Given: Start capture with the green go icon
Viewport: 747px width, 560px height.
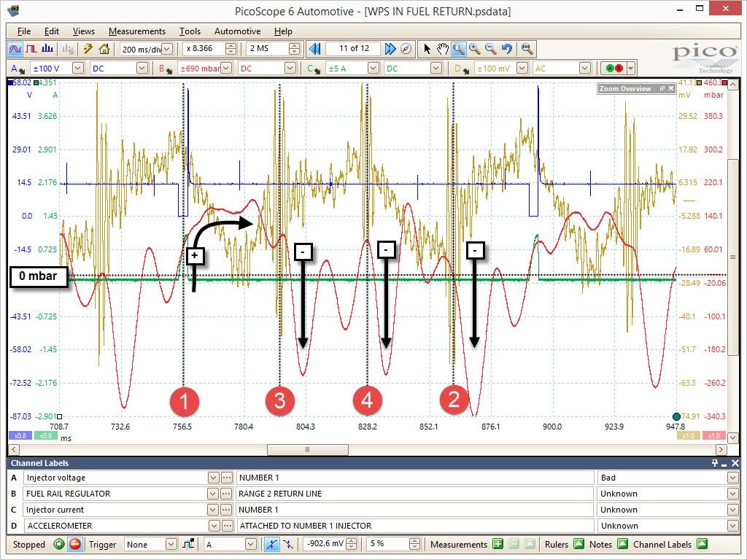Looking at the screenshot, I should 59,544.
